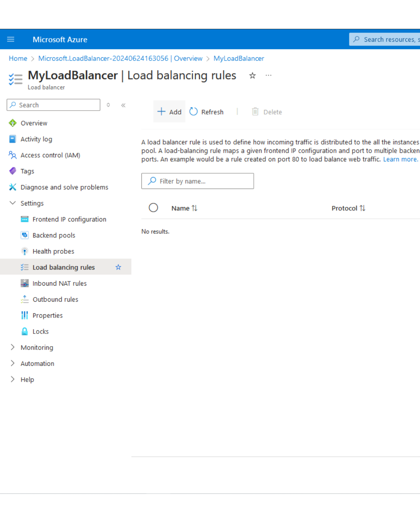Collapse sidebar with double chevron icon
Screen dimensions: 420x525
pyautogui.click(x=123, y=105)
